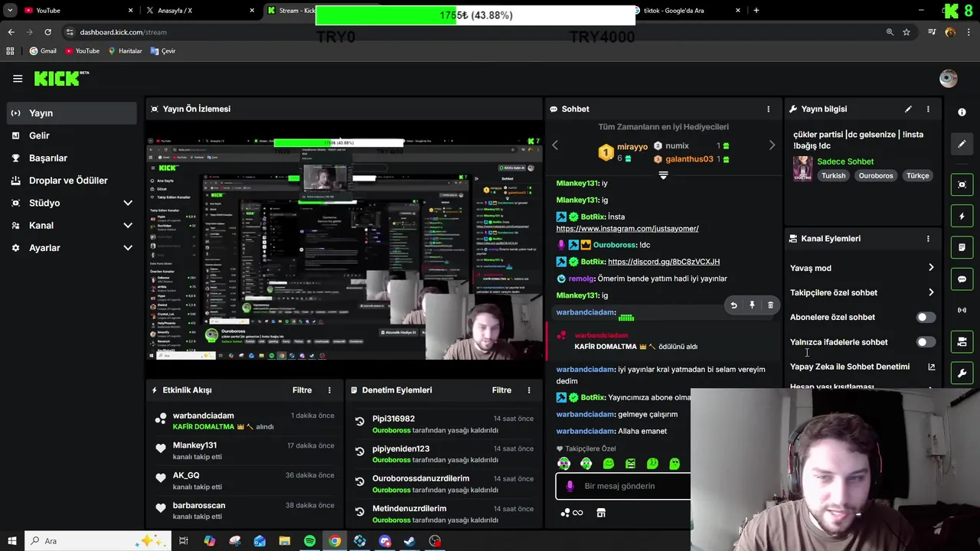Open the Instagram link in chat
Viewport: 980px width, 551px height.
click(x=627, y=228)
